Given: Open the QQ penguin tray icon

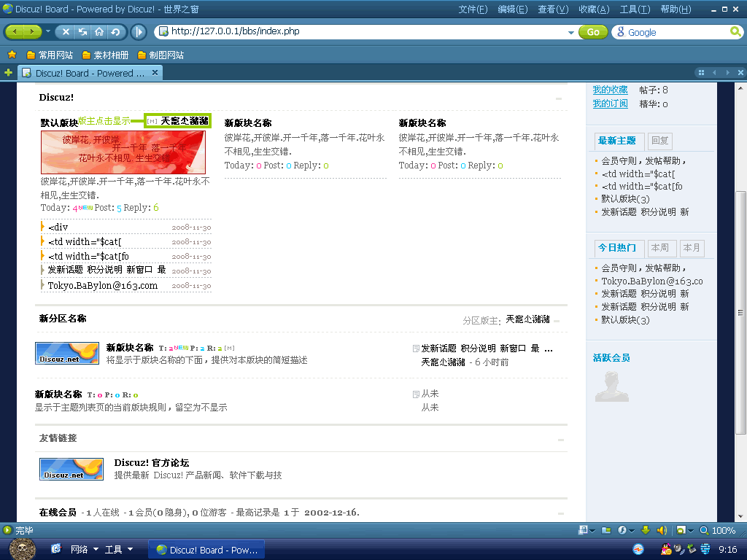Looking at the screenshot, I should pyautogui.click(x=665, y=550).
